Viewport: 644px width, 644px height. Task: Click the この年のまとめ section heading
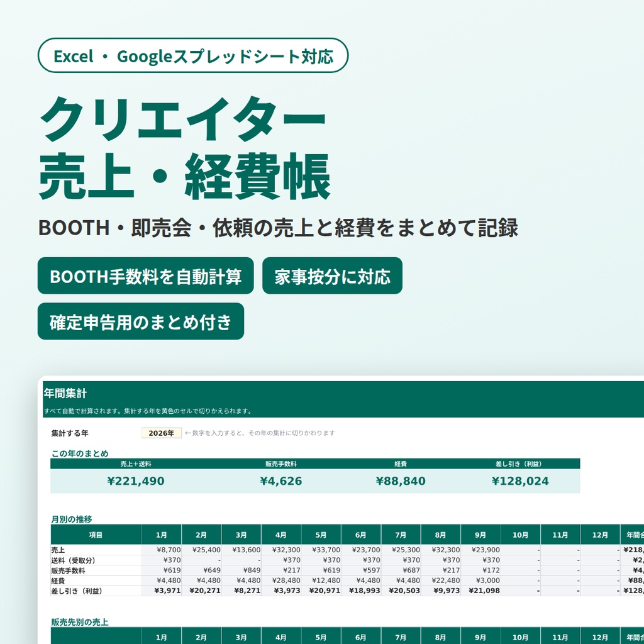point(80,453)
